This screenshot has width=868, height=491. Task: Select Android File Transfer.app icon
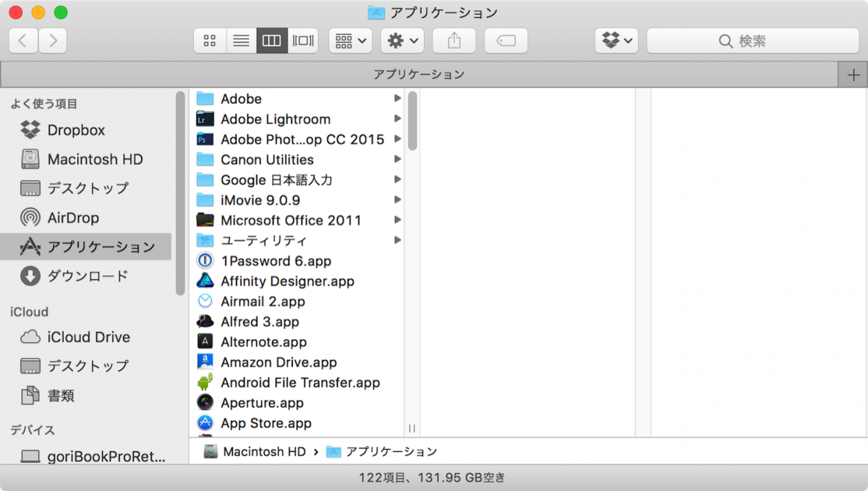205,383
